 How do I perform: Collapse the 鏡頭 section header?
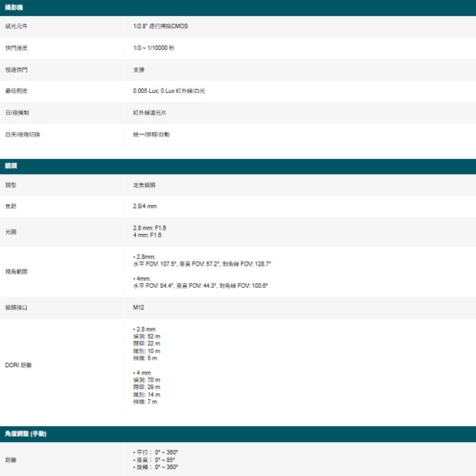12,166
